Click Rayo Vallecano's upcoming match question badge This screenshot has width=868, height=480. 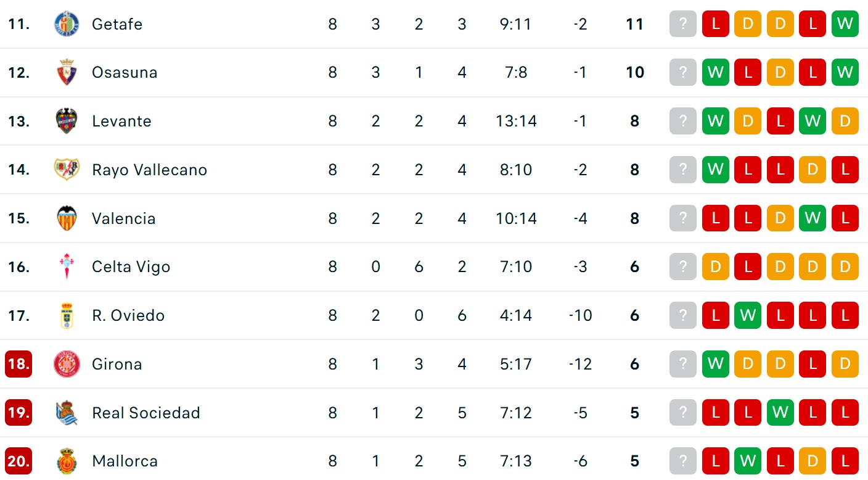pos(683,170)
